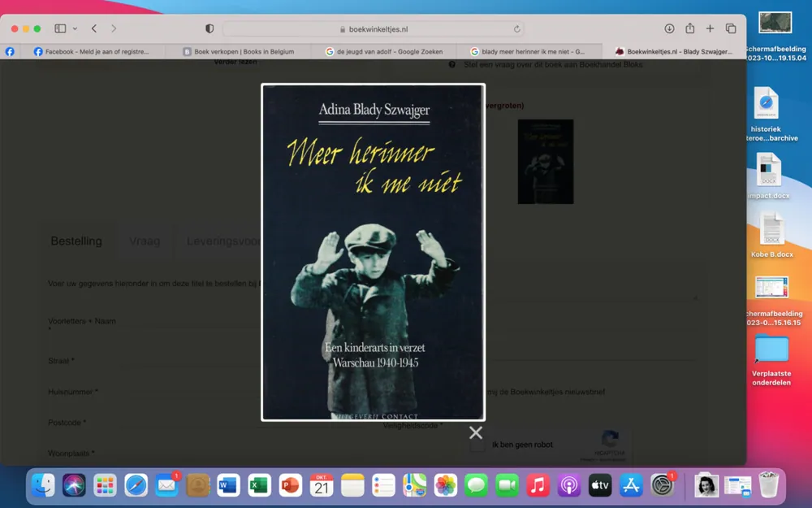
Task: Launch PowerPoint from the Dock
Action: coord(291,486)
